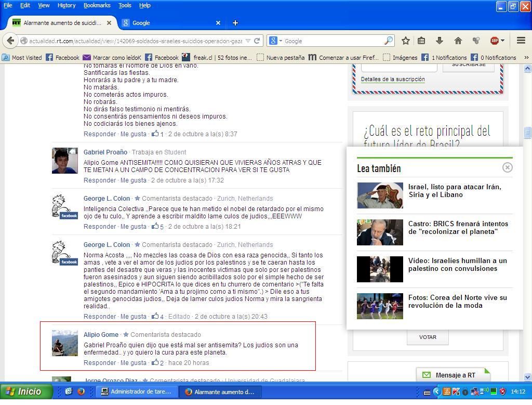Click the Back navigation arrow
Viewport: 532px width, 405px height.
pyautogui.click(x=10, y=41)
